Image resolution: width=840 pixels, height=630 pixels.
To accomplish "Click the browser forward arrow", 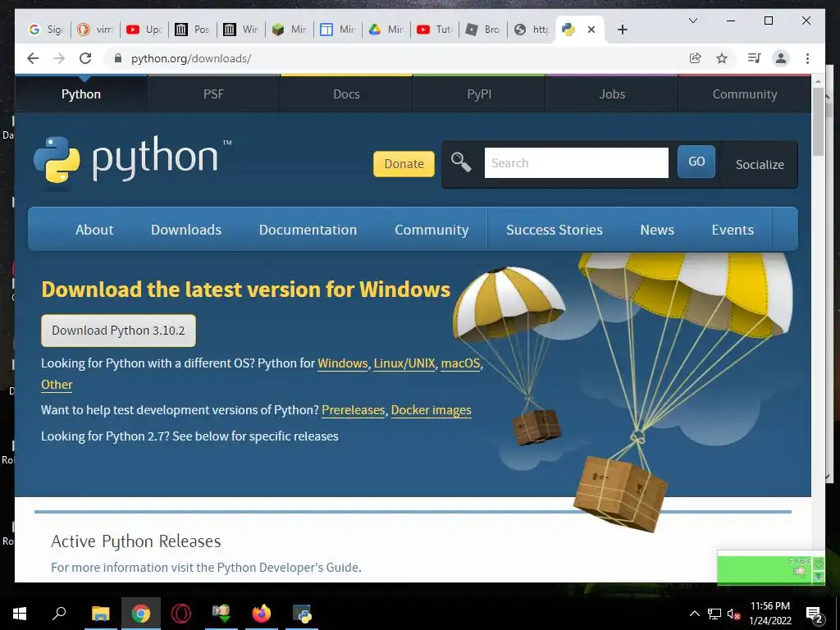I will pyautogui.click(x=59, y=58).
